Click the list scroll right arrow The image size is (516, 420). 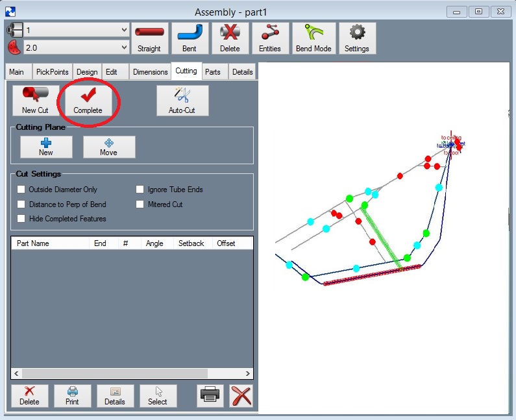pyautogui.click(x=248, y=373)
